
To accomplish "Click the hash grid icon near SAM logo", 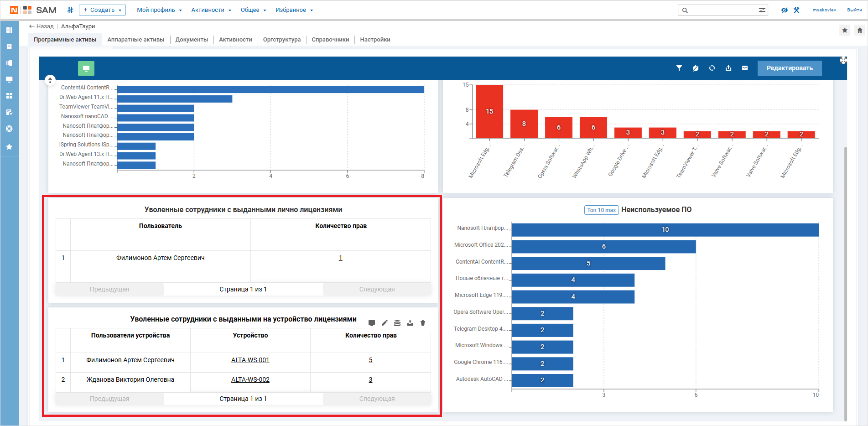I will click(x=70, y=10).
